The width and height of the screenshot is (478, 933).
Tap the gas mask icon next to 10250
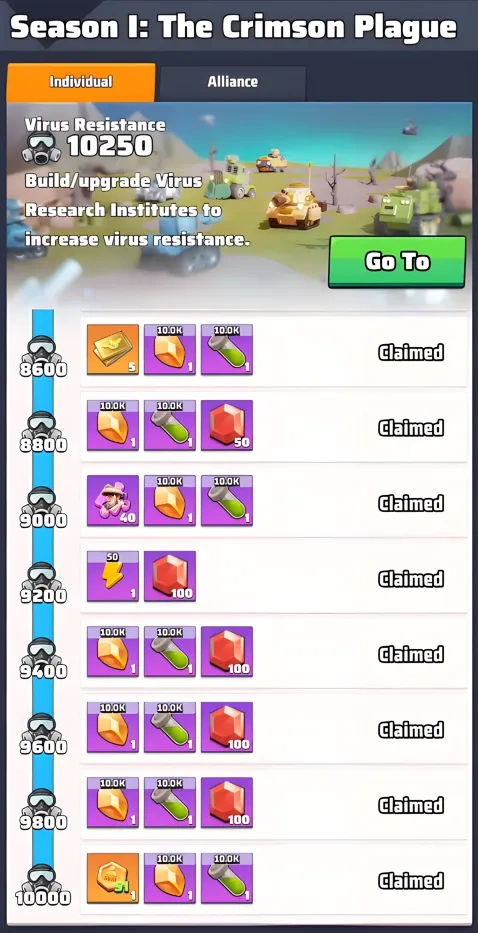coord(41,148)
